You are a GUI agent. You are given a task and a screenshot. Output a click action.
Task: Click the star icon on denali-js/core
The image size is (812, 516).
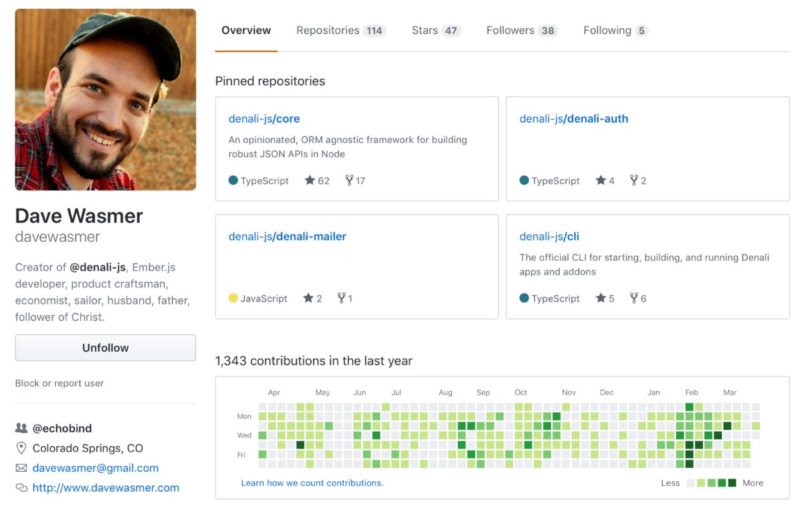[310, 180]
